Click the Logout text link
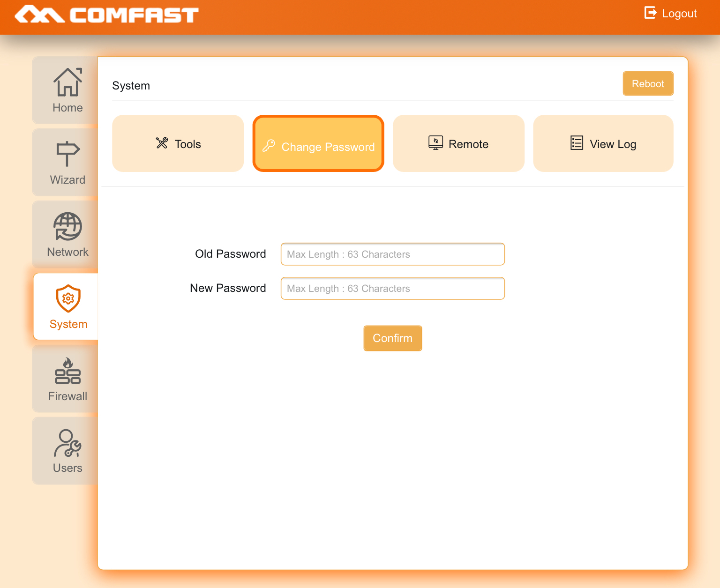 point(679,14)
